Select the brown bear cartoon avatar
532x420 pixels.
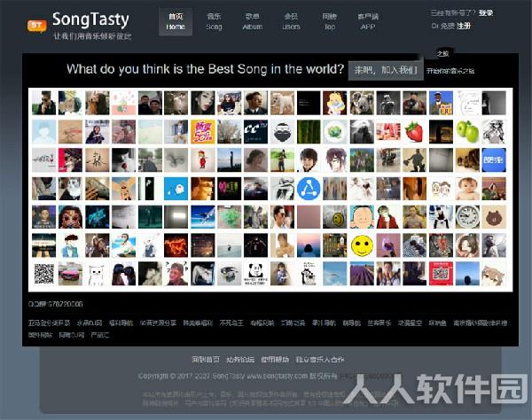[x=494, y=217]
